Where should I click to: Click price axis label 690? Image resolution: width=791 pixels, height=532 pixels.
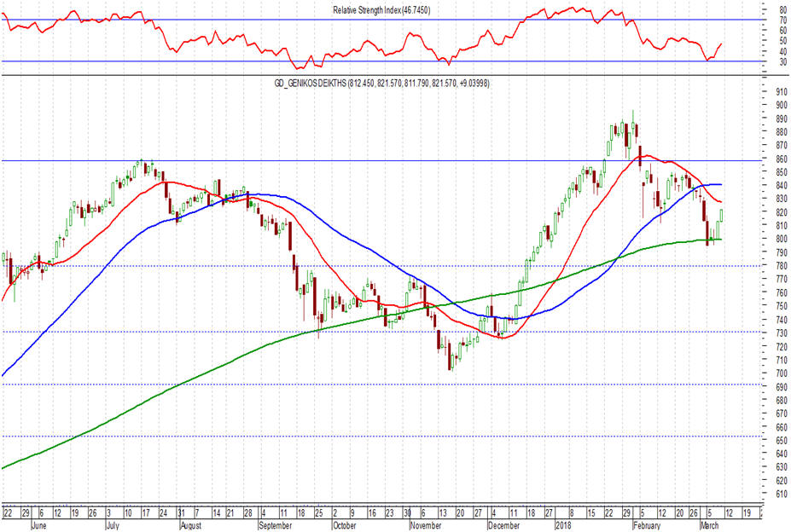tap(782, 387)
